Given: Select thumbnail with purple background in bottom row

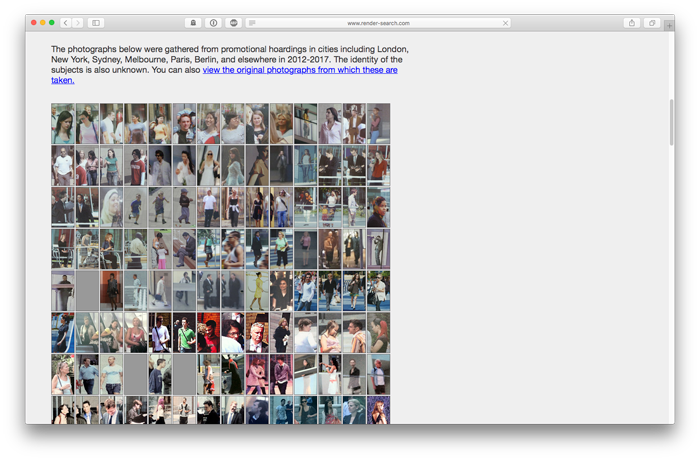Looking at the screenshot, I should (378, 410).
